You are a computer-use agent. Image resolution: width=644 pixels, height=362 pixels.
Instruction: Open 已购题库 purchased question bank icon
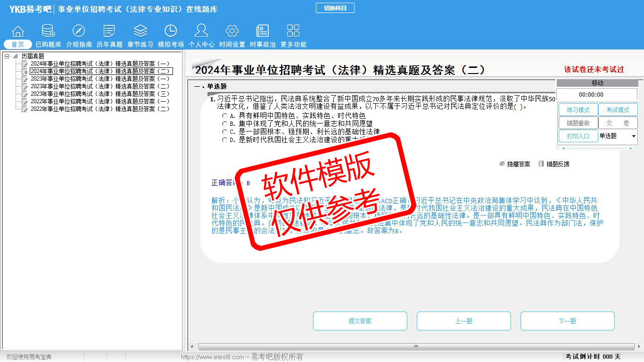[x=48, y=32]
